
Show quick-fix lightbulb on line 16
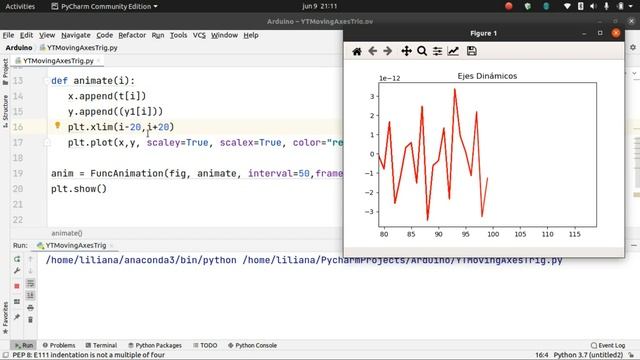[x=58, y=125]
